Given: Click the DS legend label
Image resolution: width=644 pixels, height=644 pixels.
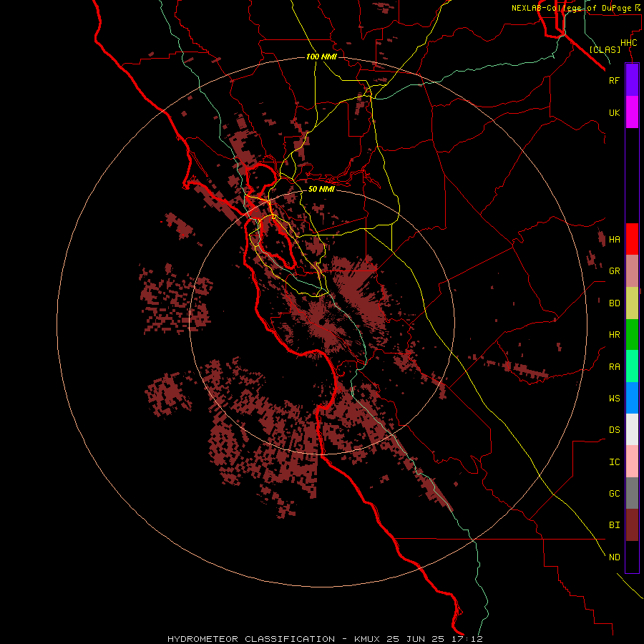Looking at the screenshot, I should click(615, 429).
